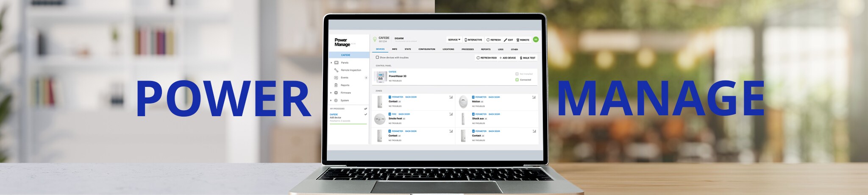The image size is (868, 195).
Task: Open the Configuration tab
Action: (x=427, y=49)
